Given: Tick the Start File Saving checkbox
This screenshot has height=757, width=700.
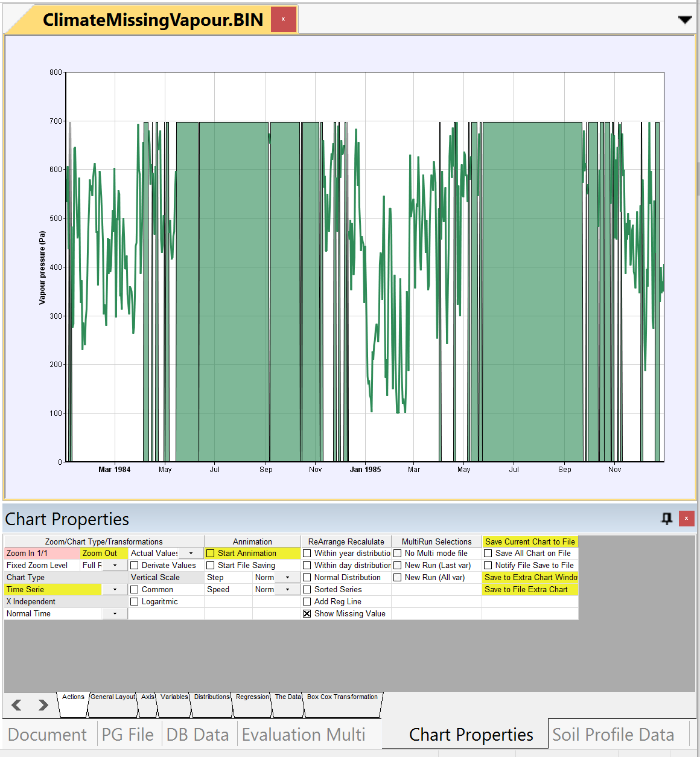Looking at the screenshot, I should point(211,566).
